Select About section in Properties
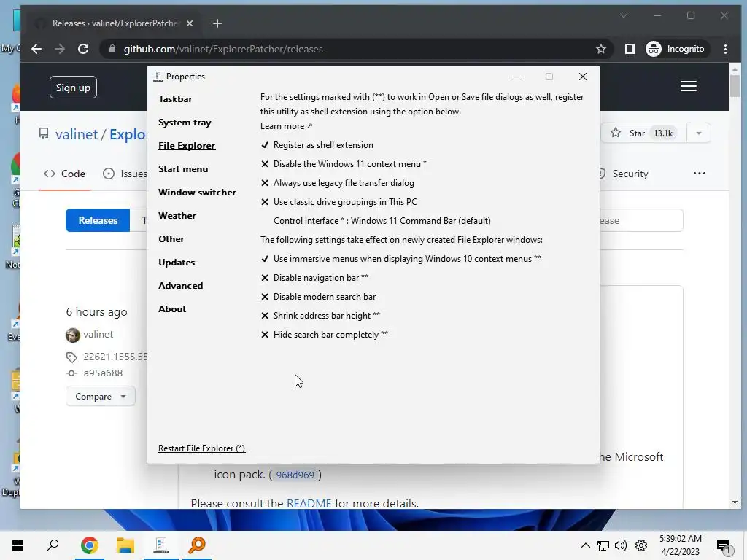This screenshot has height=560, width=747. (x=172, y=309)
